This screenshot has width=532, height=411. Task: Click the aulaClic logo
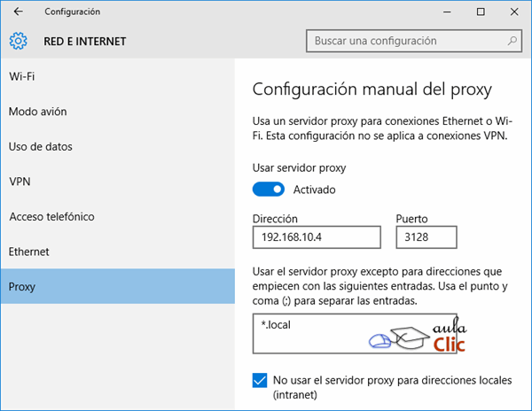(418, 335)
